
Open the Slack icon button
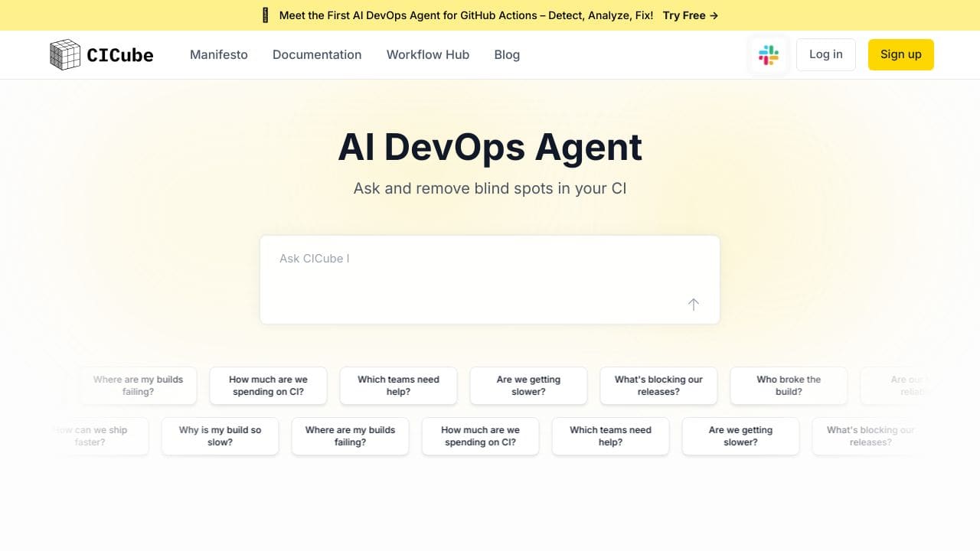pyautogui.click(x=769, y=54)
